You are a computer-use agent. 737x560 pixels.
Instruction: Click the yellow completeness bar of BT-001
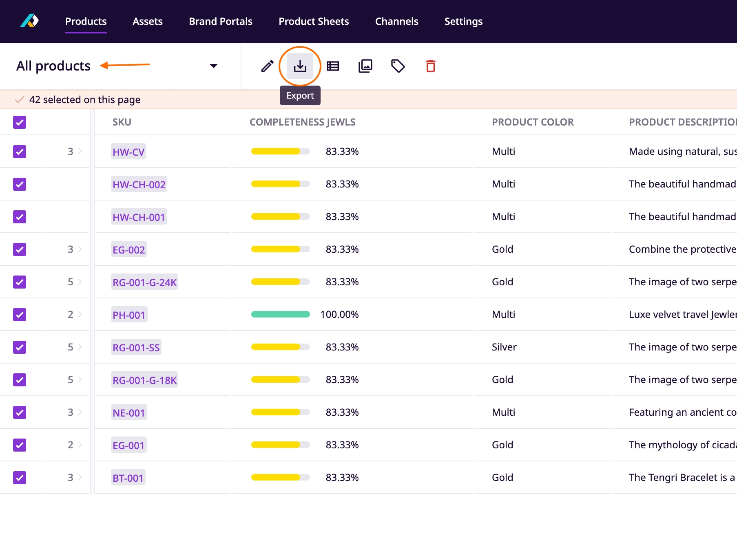click(x=281, y=477)
